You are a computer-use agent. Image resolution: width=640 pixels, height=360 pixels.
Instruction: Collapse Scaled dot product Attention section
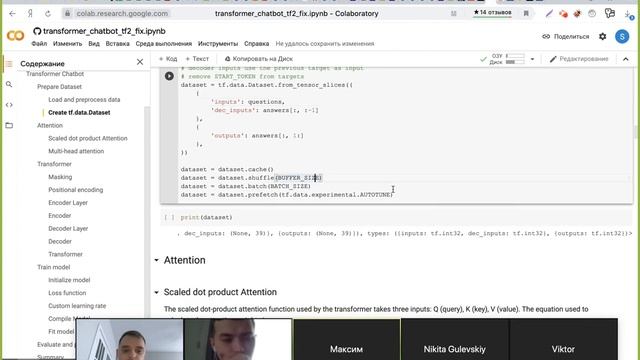156,292
